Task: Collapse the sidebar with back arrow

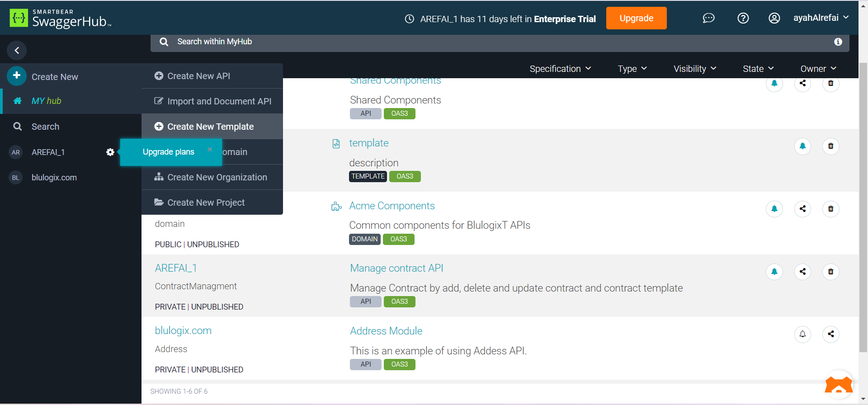Action: click(17, 50)
